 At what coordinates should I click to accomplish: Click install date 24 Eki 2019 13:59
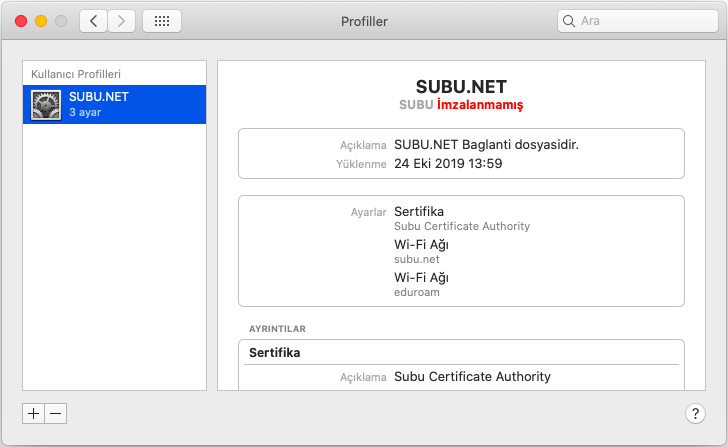tap(448, 163)
